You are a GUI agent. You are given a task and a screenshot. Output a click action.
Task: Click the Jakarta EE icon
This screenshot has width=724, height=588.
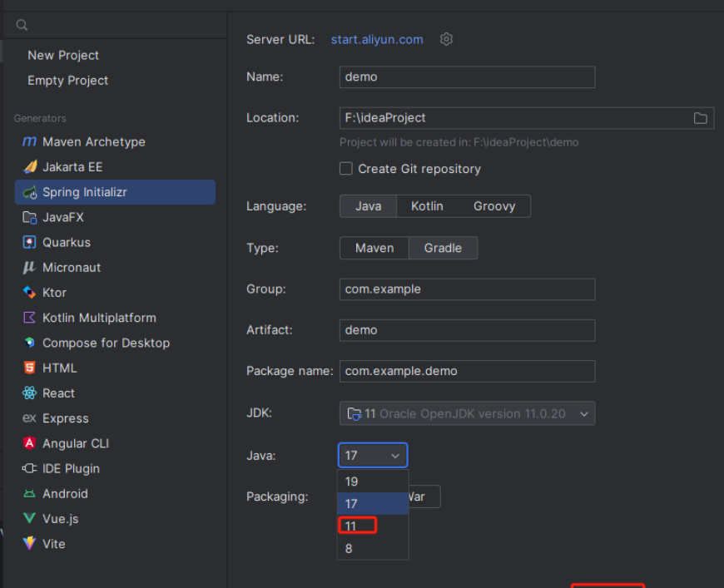(30, 166)
